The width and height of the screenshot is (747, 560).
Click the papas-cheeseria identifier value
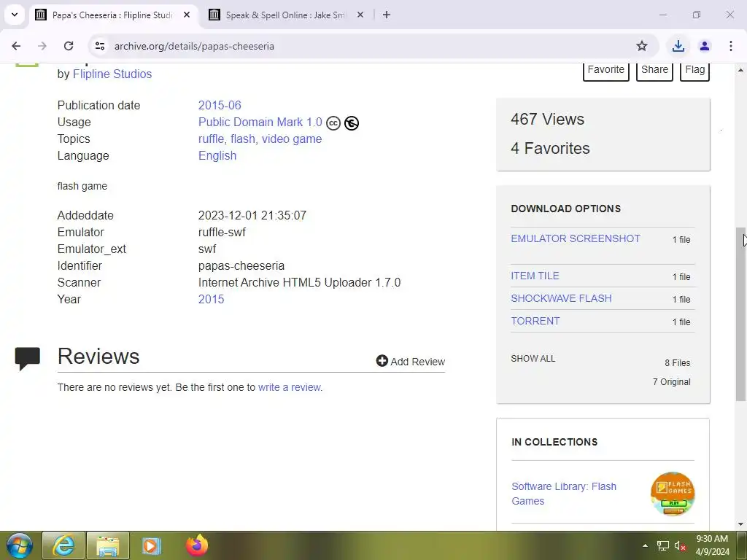click(x=241, y=265)
